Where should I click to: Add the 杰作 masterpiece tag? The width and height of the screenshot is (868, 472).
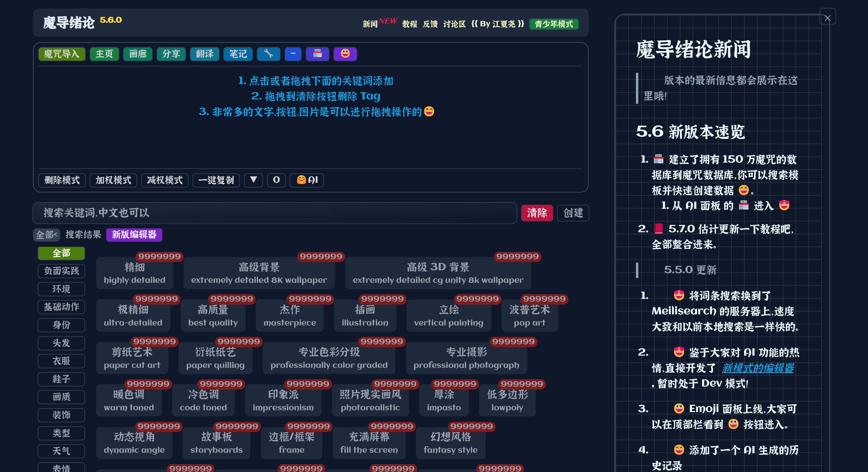(x=290, y=316)
